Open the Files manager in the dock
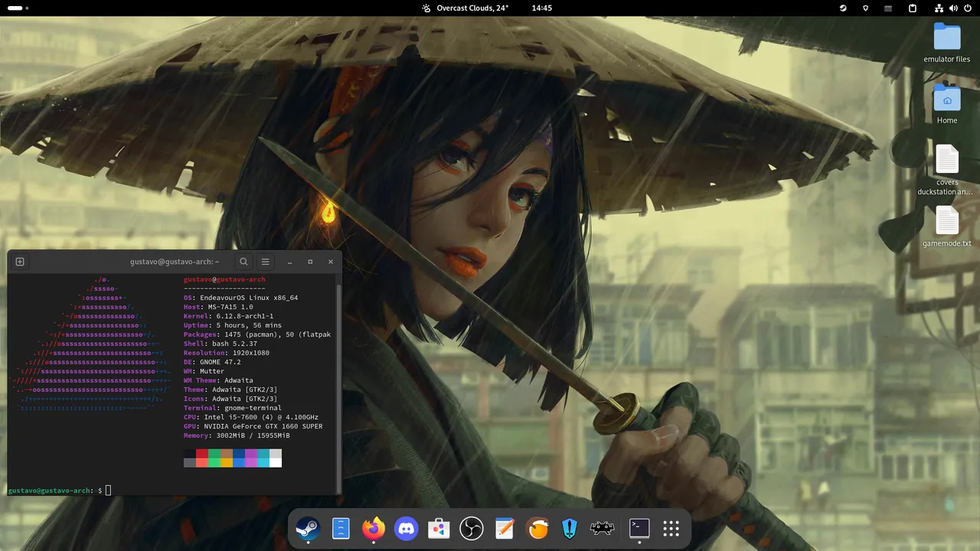The height and width of the screenshot is (551, 980). coord(341,528)
